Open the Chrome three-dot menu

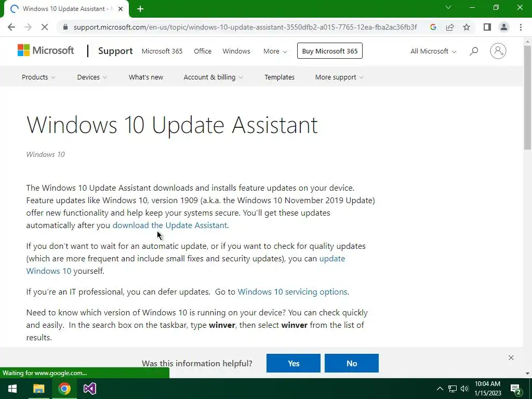521,27
